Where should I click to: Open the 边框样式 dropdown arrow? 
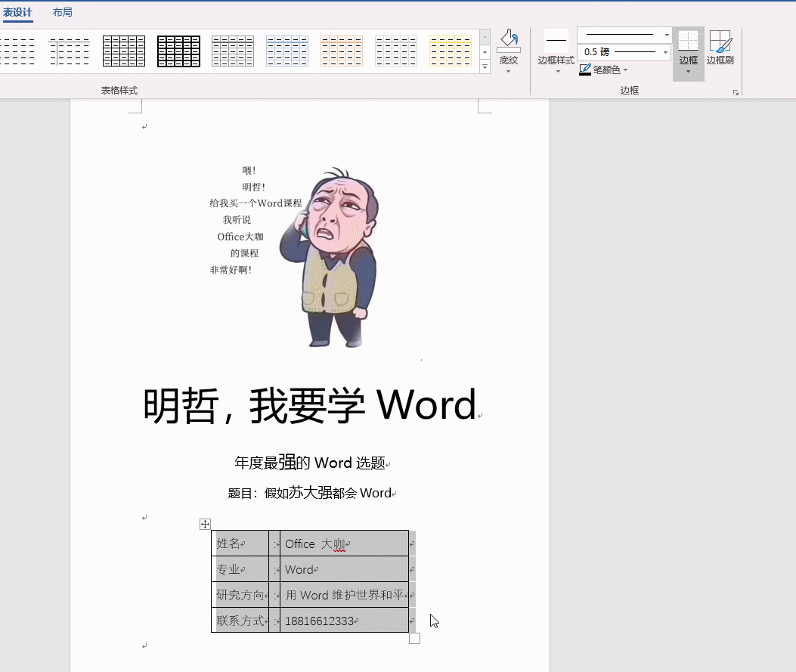558,72
